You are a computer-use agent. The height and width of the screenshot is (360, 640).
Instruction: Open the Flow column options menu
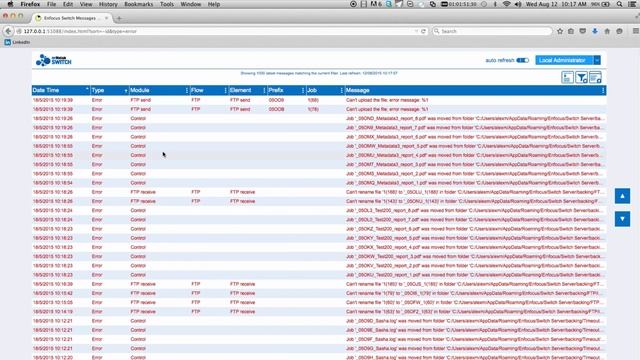click(225, 90)
